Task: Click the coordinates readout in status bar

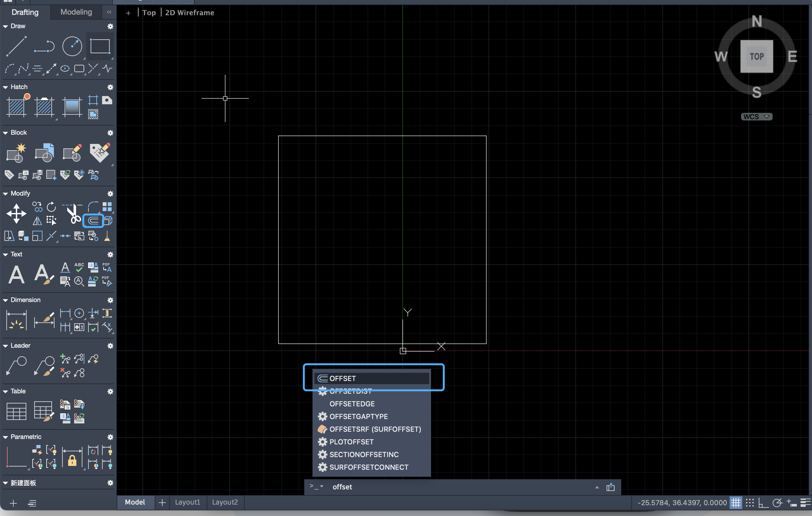Action: click(x=681, y=503)
